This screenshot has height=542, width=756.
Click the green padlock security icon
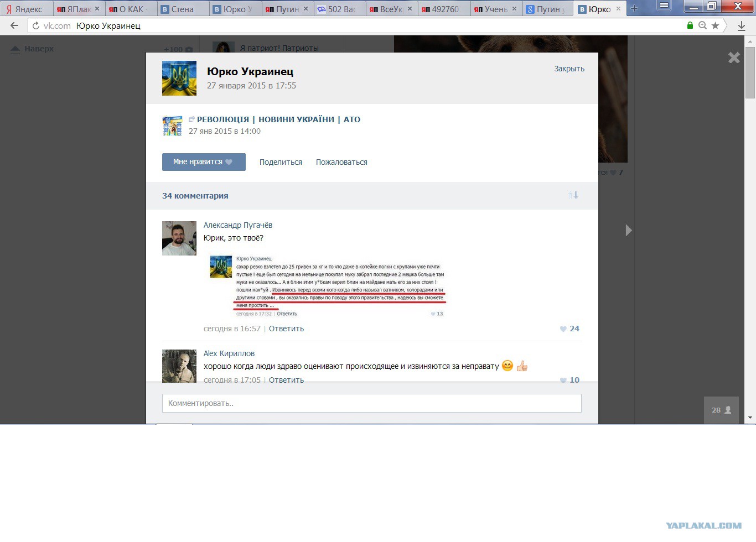(690, 25)
